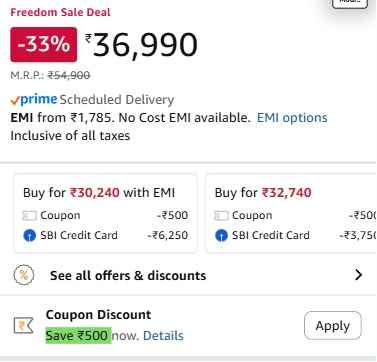The image size is (377, 362).
Task: Open the coupon Details link
Action: [163, 336]
